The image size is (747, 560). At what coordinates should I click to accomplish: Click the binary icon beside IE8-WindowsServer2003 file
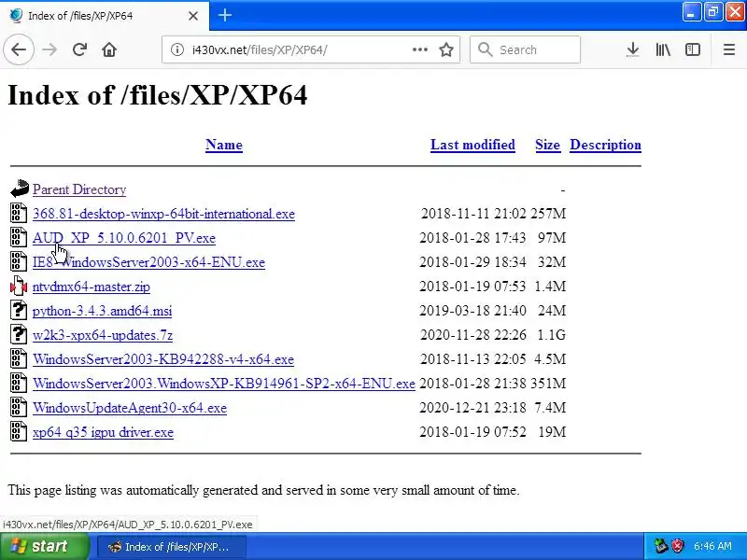(19, 262)
